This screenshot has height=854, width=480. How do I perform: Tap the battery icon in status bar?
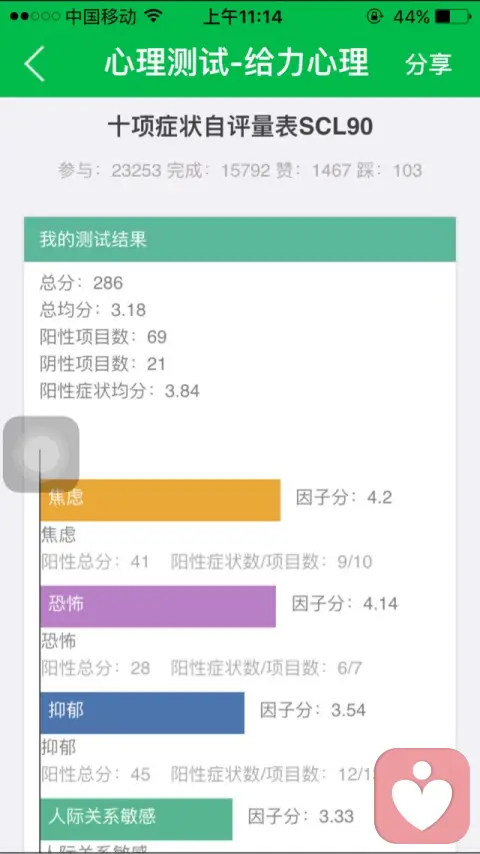click(x=453, y=17)
